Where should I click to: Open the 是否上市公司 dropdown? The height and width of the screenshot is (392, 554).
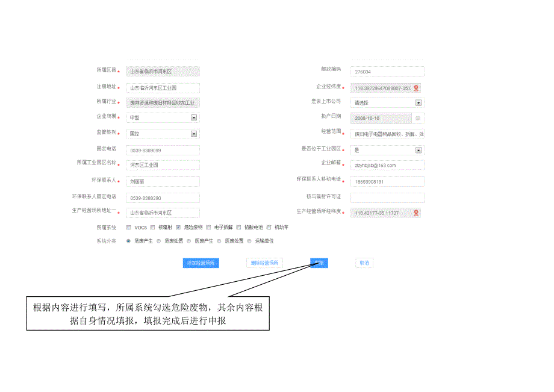pos(387,103)
